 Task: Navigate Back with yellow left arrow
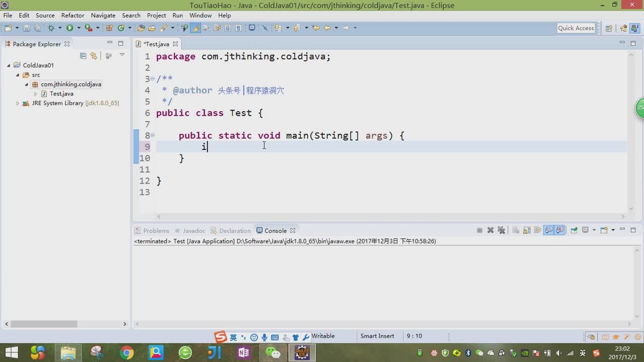tap(327, 28)
